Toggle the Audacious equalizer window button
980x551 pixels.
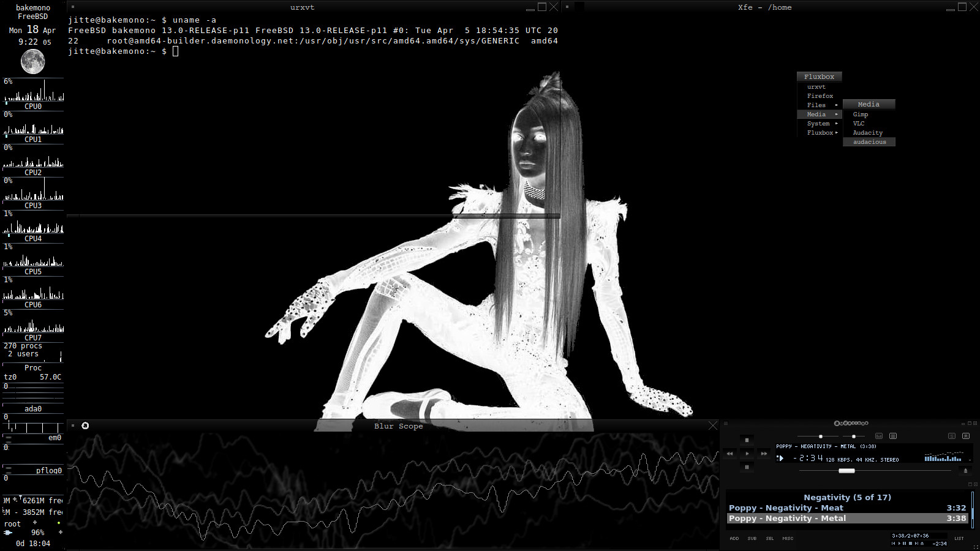coord(879,436)
